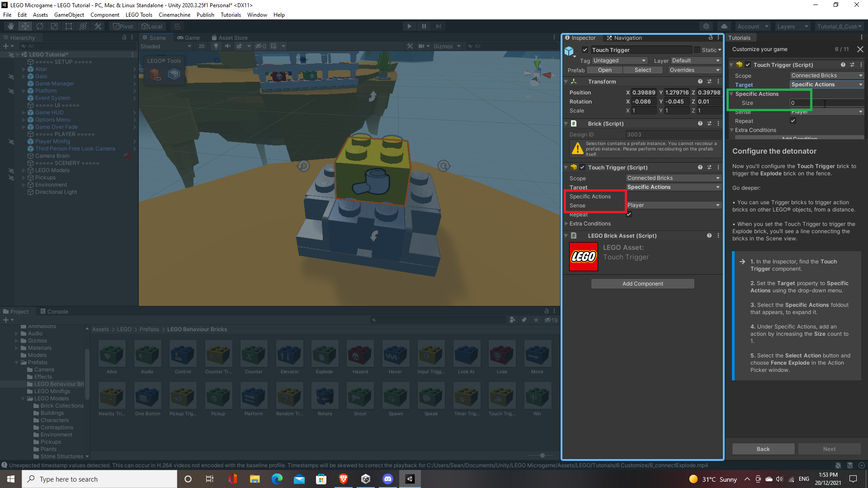Expand LEGO Models in Hierarchy

(24, 170)
